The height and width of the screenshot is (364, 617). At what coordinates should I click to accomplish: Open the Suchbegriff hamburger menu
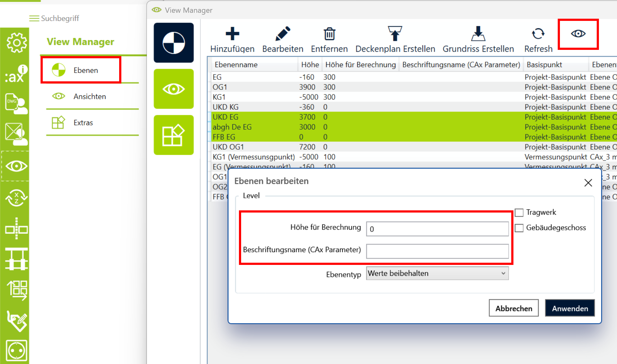pyautogui.click(x=34, y=18)
